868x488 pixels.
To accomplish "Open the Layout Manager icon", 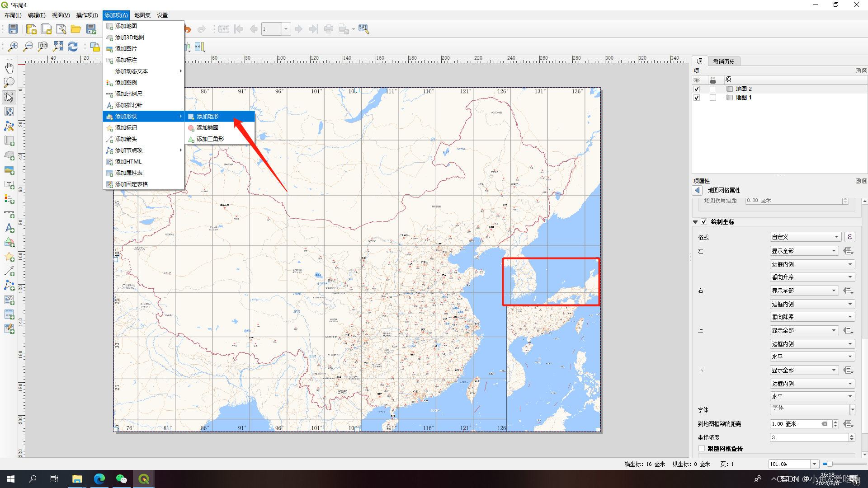I will coord(61,29).
